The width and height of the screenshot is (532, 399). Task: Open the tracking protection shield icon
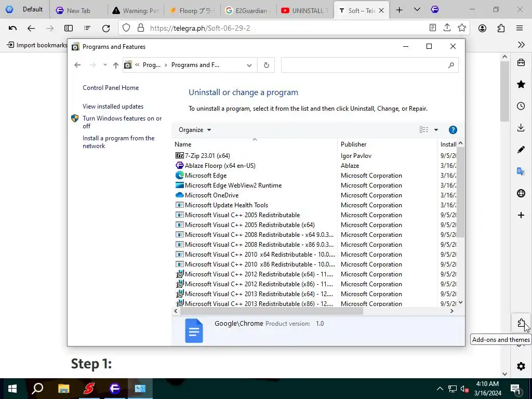126,28
